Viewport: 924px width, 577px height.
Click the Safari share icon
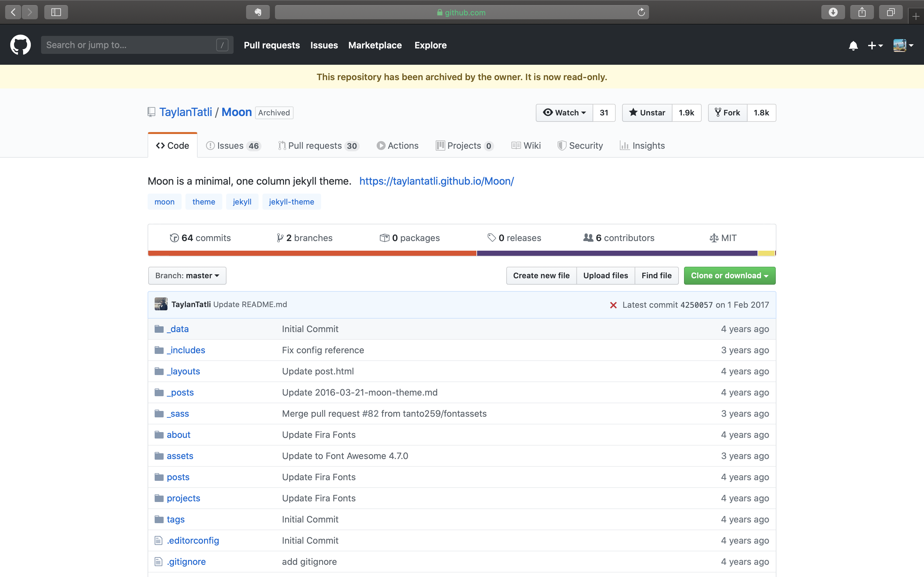coord(862,12)
